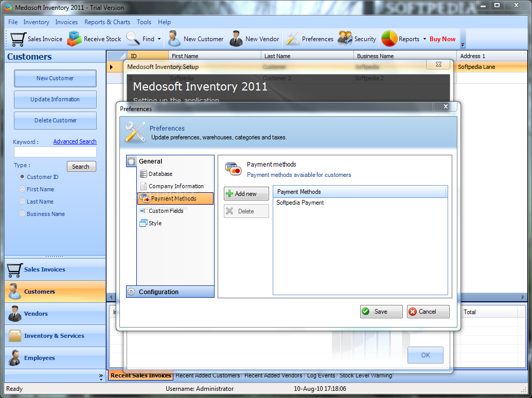Click the Receive Stock boxes icon

[74, 39]
